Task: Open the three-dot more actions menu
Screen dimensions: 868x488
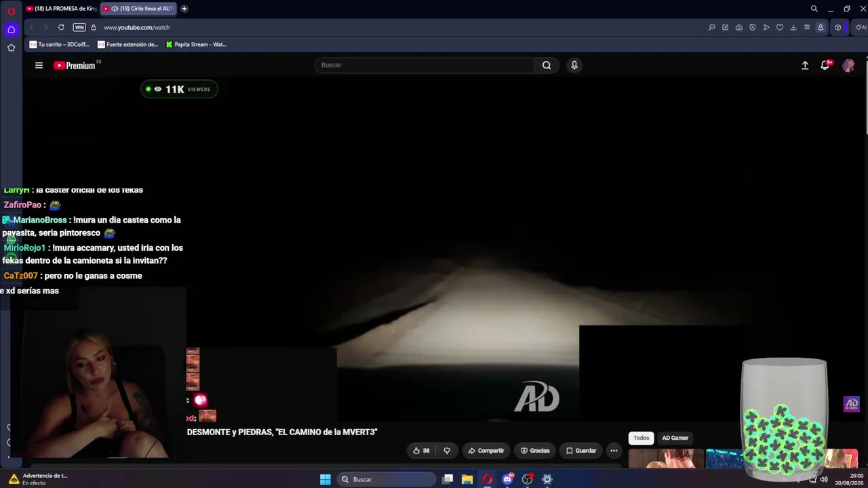Action: pos(614,451)
